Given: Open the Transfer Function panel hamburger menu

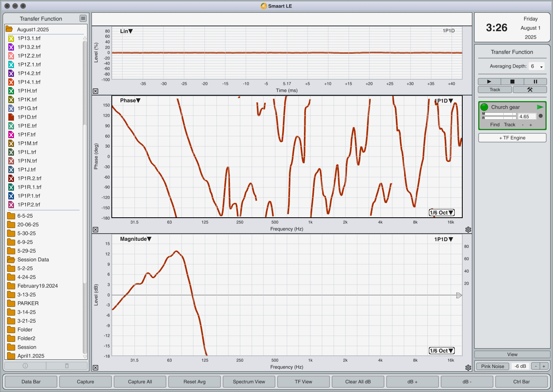Looking at the screenshot, I should point(83,18).
